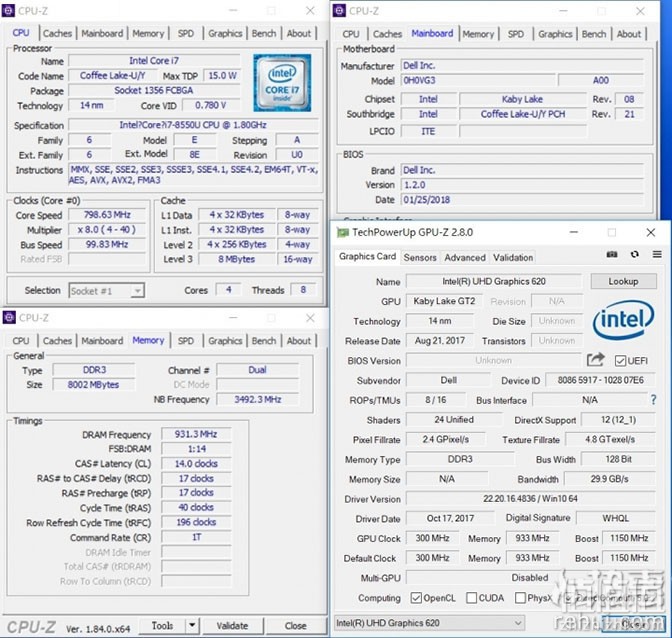Click the Bus Interface question mark icon
This screenshot has height=638, width=672.
pos(653,400)
